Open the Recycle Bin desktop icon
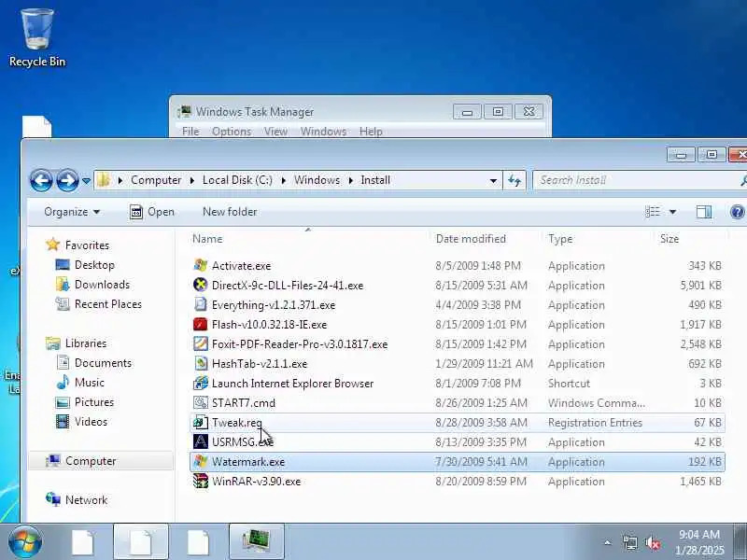This screenshot has height=560, width=747. pyautogui.click(x=37, y=37)
